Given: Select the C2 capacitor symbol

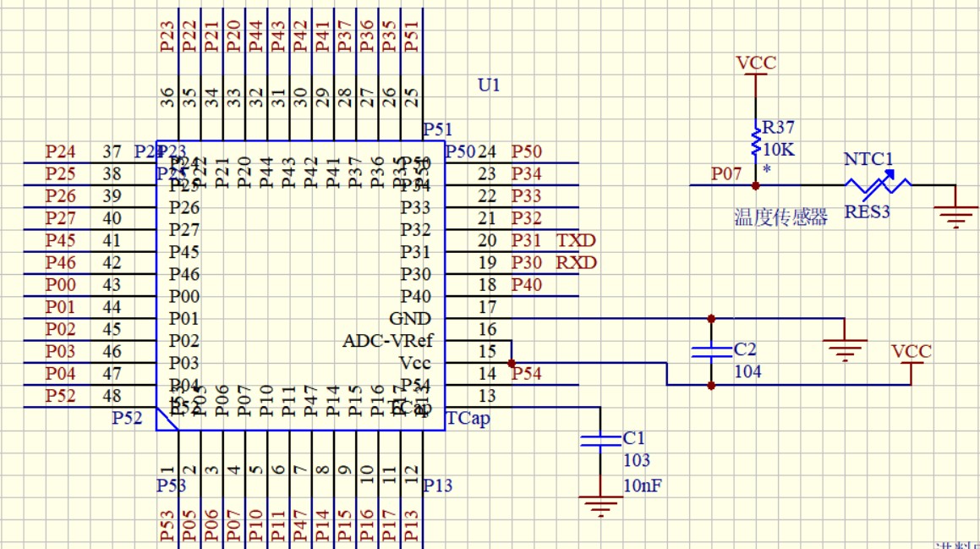Looking at the screenshot, I should coord(711,351).
